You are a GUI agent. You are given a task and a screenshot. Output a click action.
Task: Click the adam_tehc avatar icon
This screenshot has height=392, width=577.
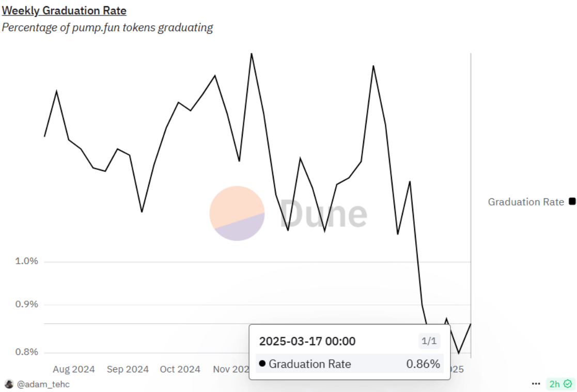tap(9, 384)
